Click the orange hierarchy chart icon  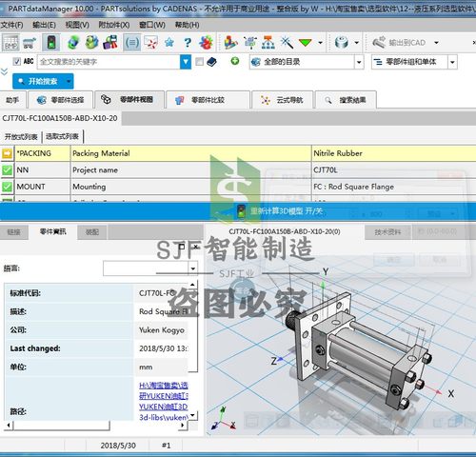pyautogui.click(x=268, y=43)
